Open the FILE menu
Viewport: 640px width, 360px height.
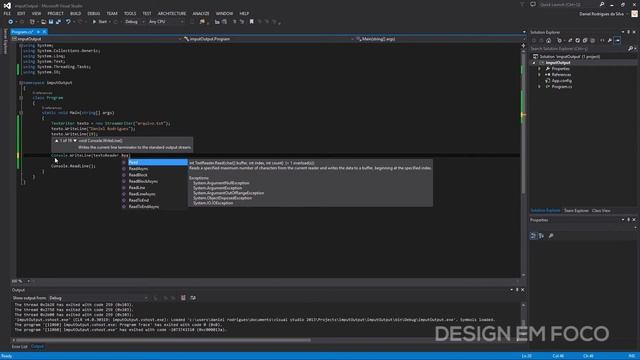click(7, 13)
